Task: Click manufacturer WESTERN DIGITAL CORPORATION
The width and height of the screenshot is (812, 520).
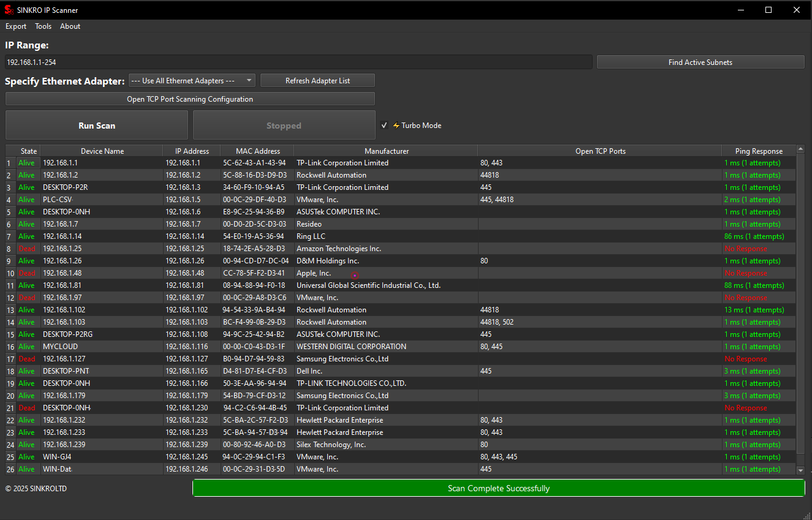Action: click(351, 347)
